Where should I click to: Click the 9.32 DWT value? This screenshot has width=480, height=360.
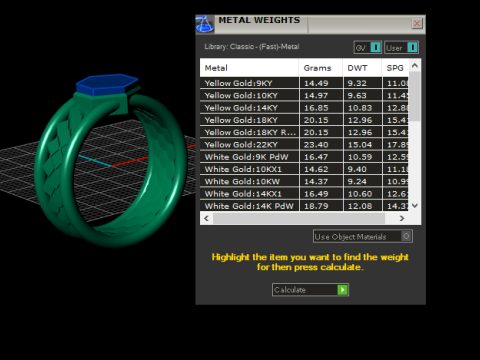coord(357,83)
